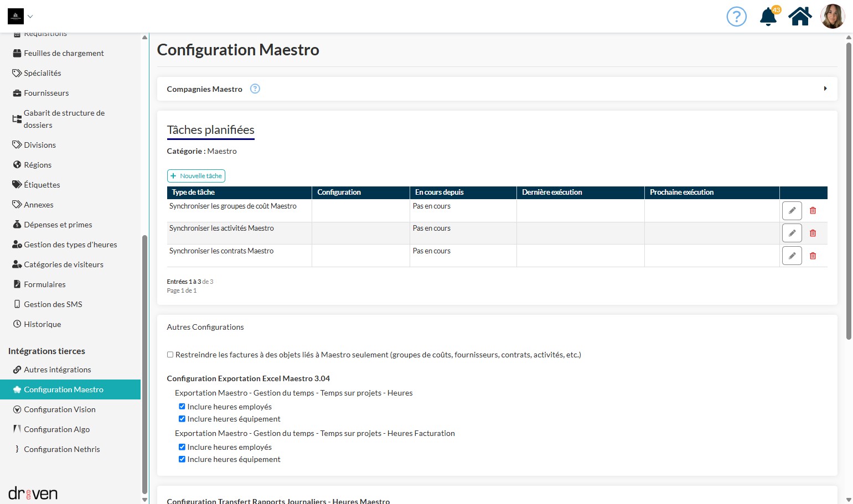Screen dimensions: 853x504
Task: Sort by Type de tâche column header
Action: coord(239,192)
